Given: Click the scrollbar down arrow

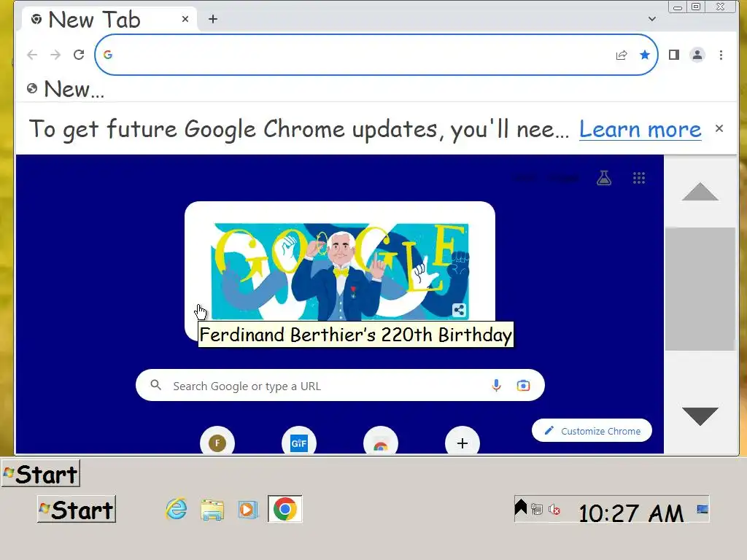Looking at the screenshot, I should pyautogui.click(x=700, y=416).
